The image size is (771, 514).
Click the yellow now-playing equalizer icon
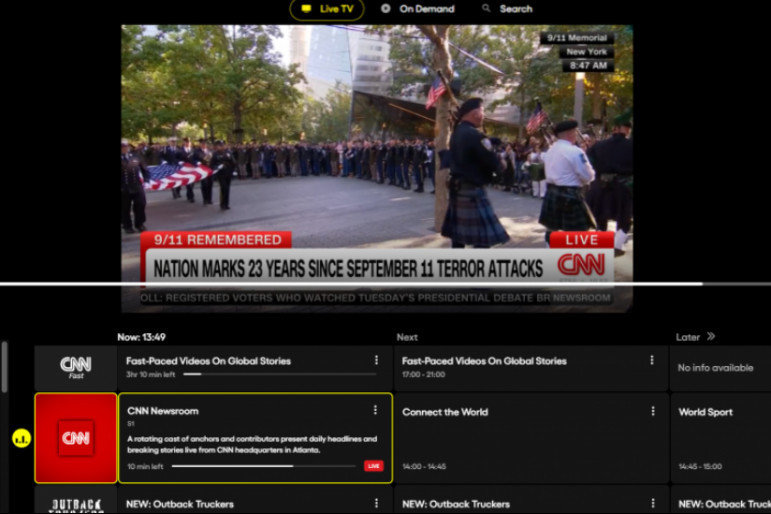[21, 438]
